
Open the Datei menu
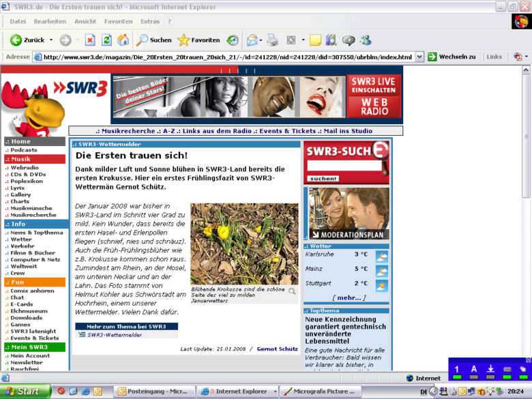coord(18,21)
